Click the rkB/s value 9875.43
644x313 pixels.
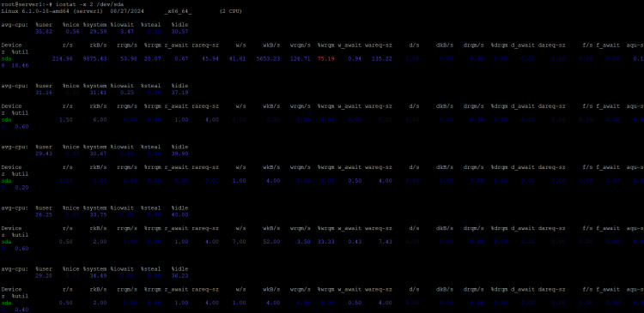coord(94,58)
